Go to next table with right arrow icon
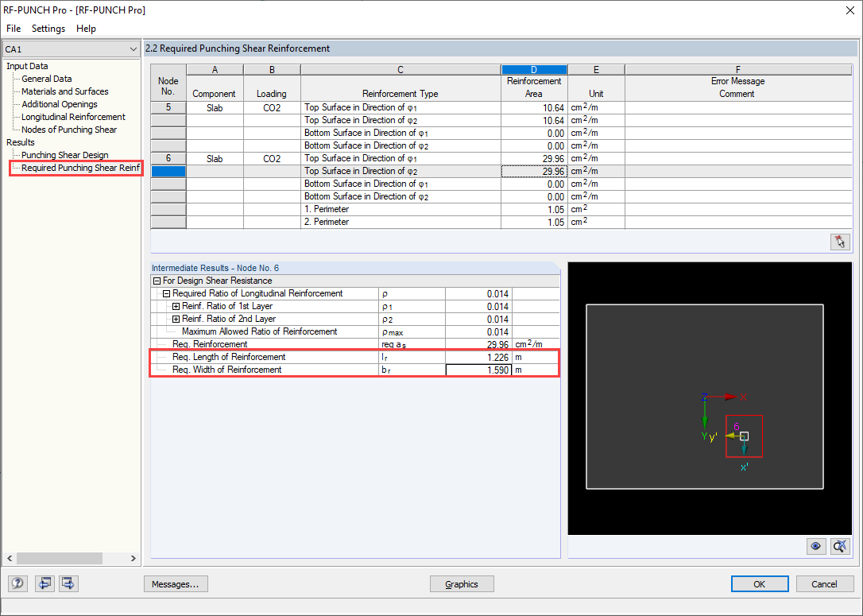The image size is (863, 616). click(68, 583)
